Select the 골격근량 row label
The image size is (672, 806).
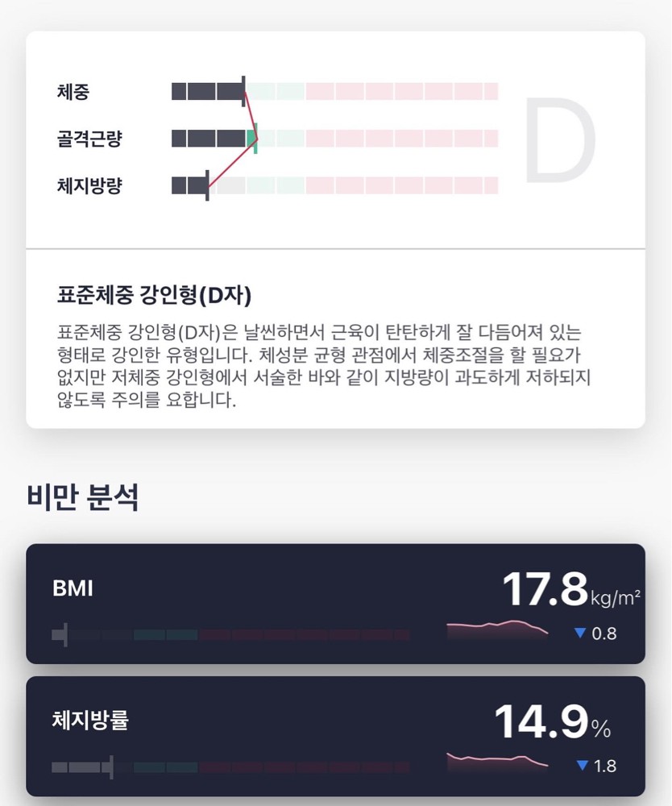click(x=89, y=139)
